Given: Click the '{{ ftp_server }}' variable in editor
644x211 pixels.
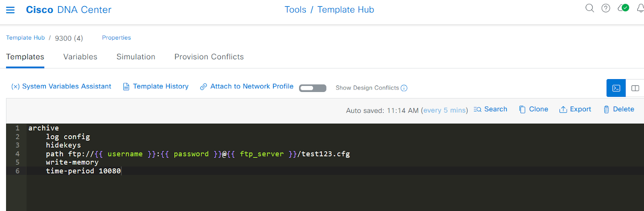Looking at the screenshot, I should (x=262, y=154).
